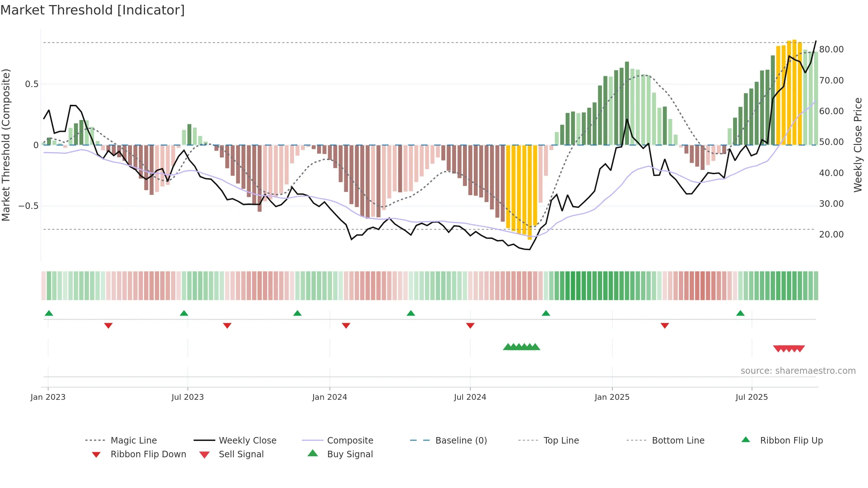This screenshot has height=488, width=868.
Task: Click the source: sharemaestro.com text
Action: pyautogui.click(x=798, y=371)
